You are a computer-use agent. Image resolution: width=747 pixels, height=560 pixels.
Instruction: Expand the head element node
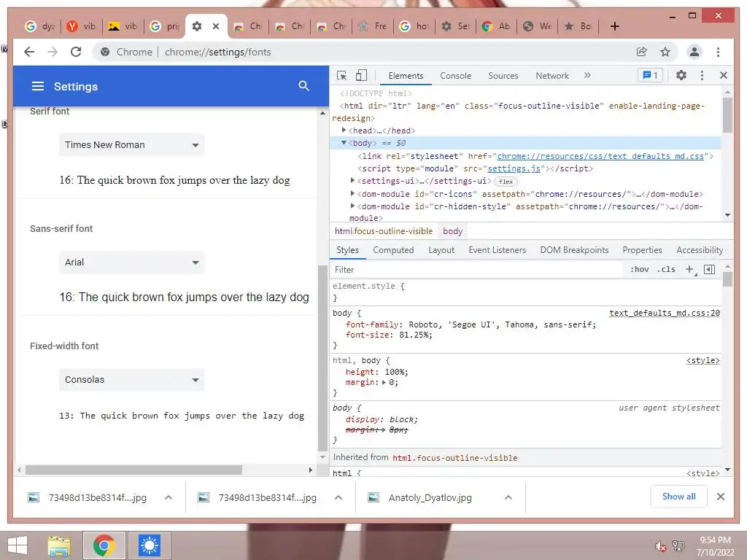point(344,130)
